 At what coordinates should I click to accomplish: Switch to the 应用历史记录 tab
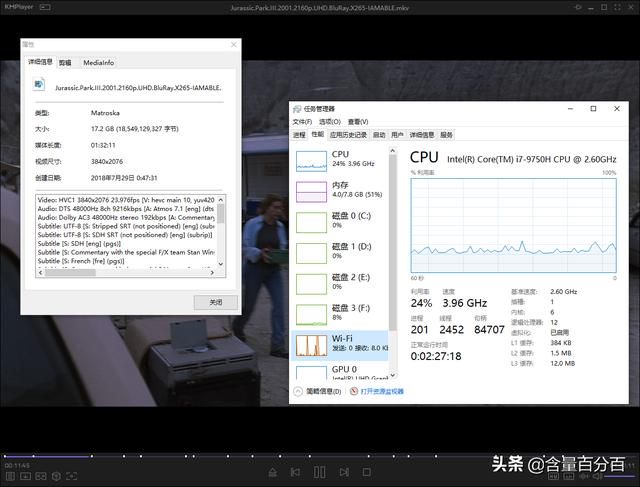348,135
